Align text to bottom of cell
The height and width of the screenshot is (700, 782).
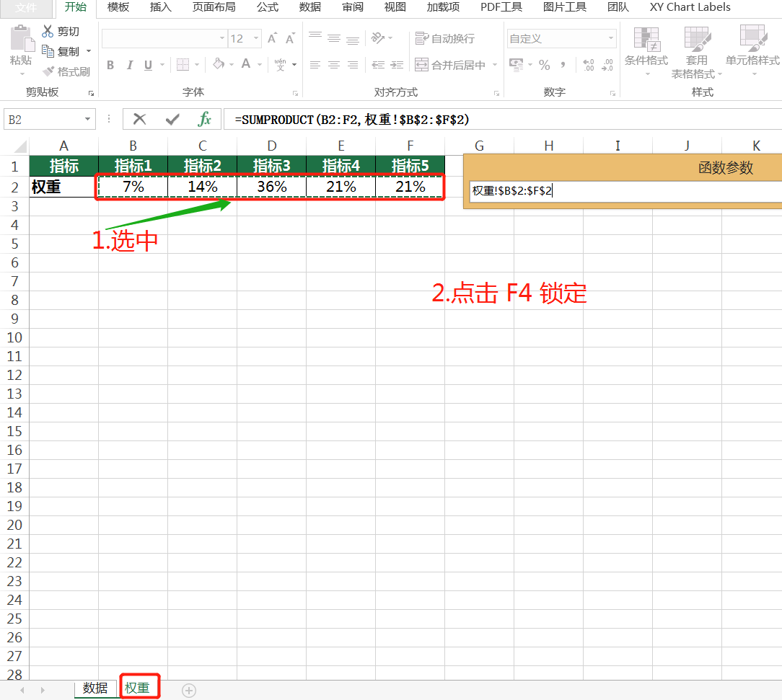point(353,40)
